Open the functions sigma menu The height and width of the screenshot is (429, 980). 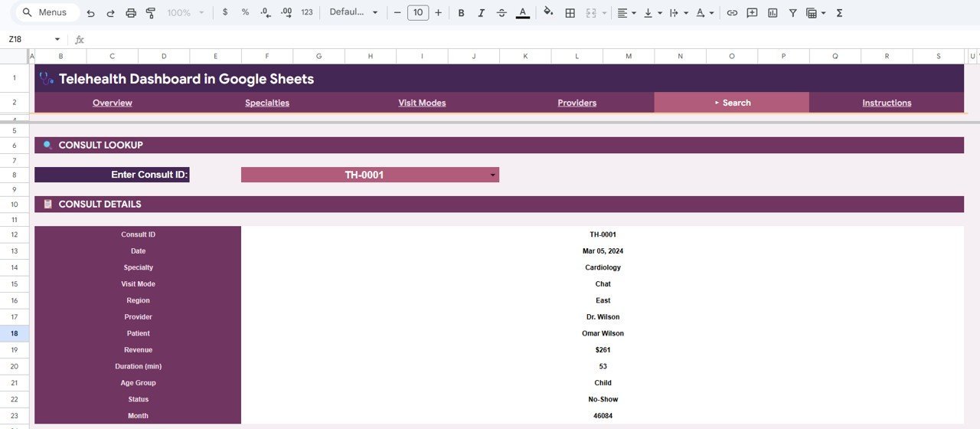tap(839, 13)
